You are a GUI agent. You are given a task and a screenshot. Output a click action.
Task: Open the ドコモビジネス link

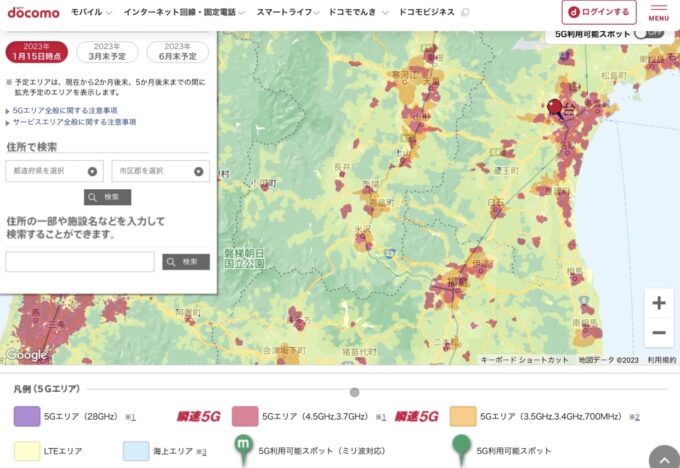(427, 12)
